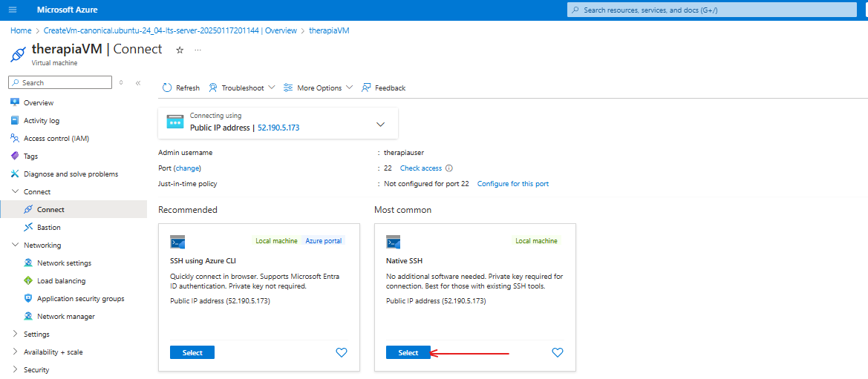Image resolution: width=868 pixels, height=379 pixels.
Task: Open the More Options dropdown
Action: click(x=318, y=88)
